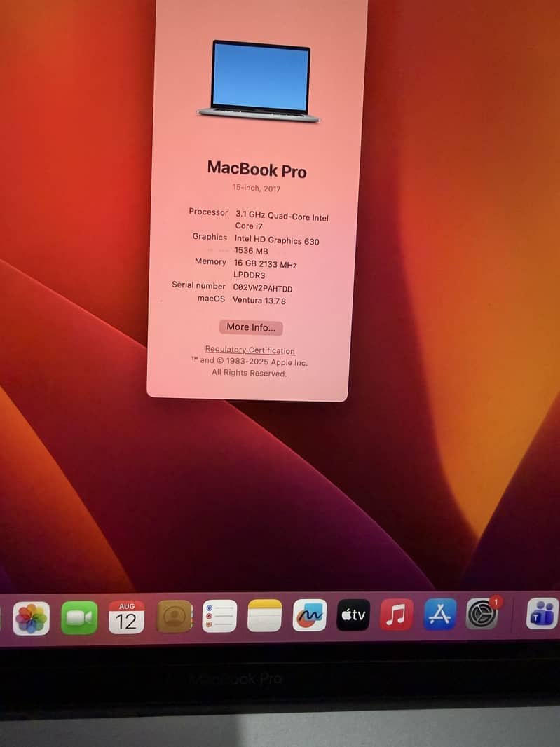Launch the Apple TV app
This screenshot has width=560, height=747.
click(353, 615)
